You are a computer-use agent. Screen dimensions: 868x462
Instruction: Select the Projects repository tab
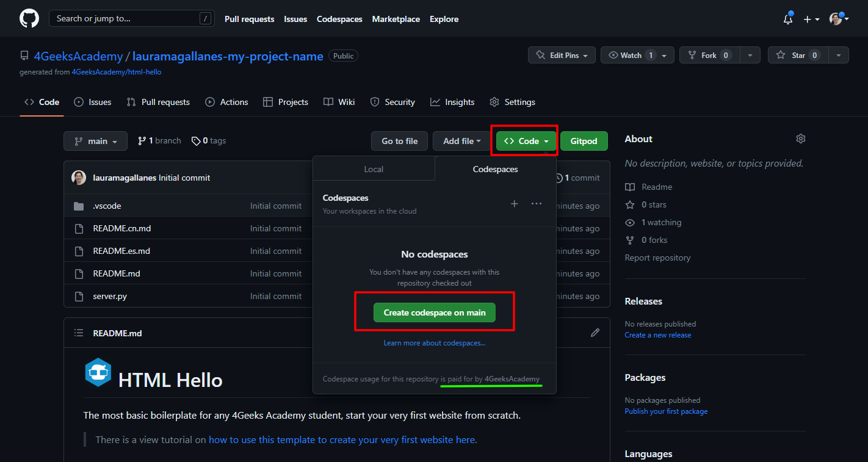(x=285, y=102)
